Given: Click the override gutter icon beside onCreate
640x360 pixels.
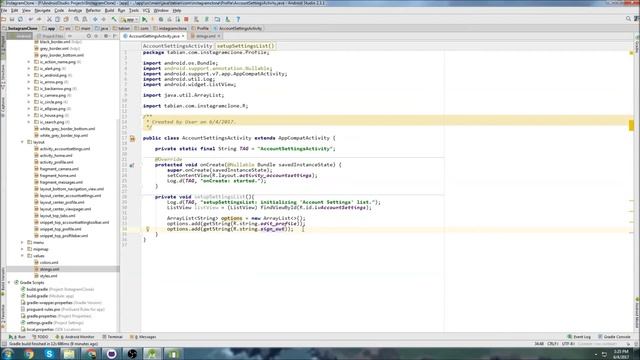Looking at the screenshot, I should 132,165.
